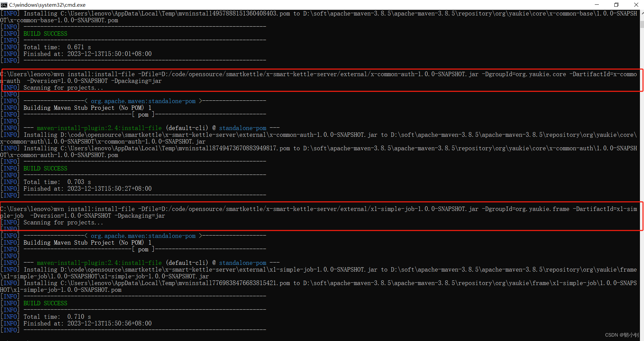
Task: Click second 'maven-install-plugin:2.4:install-file' text
Action: pyautogui.click(x=99, y=263)
